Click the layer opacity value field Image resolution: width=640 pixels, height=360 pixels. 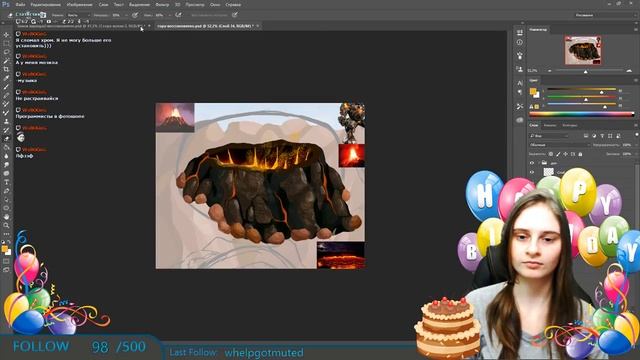626,145
